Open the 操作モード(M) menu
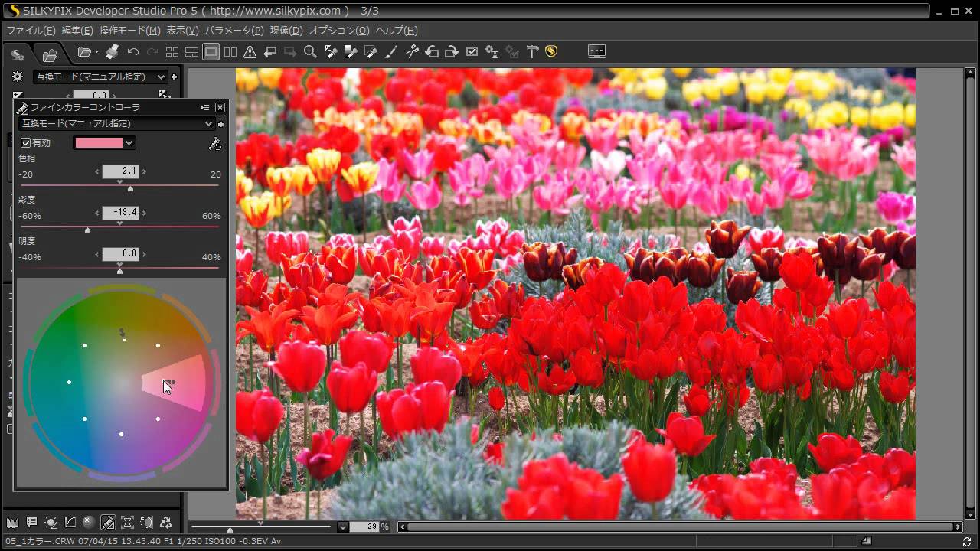Screen dimensions: 980x551 129,31
